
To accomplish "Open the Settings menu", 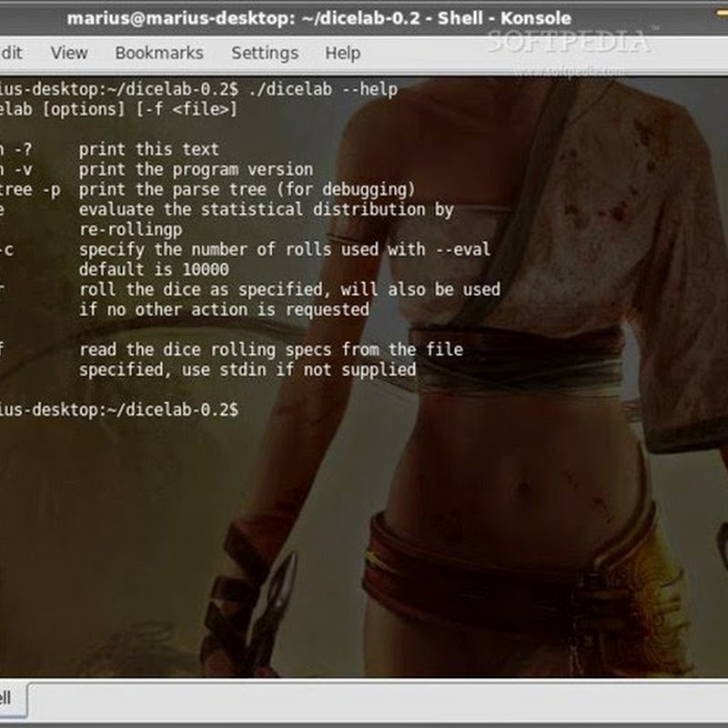I will 265,53.
